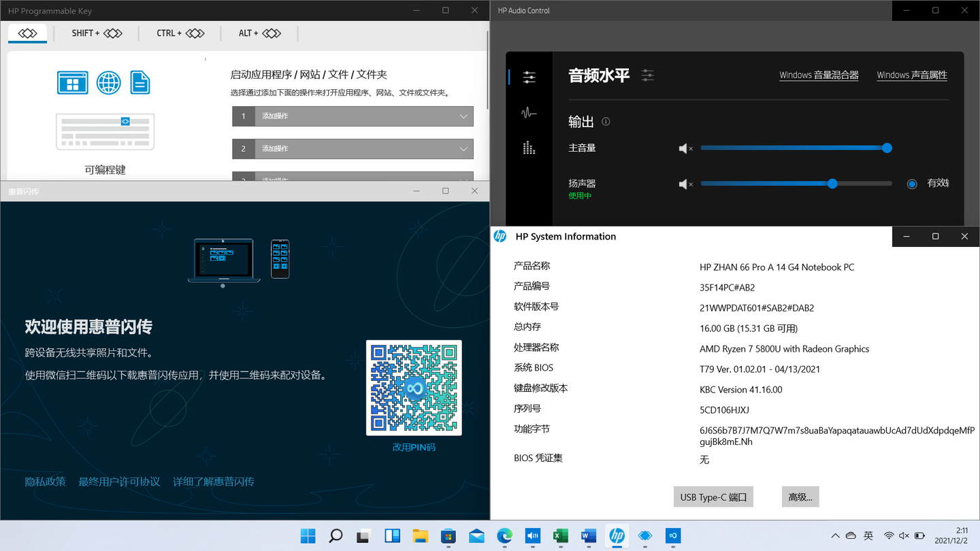Select the 有效 radio button for 扬声器
This screenshot has width=980, height=551.
(912, 184)
